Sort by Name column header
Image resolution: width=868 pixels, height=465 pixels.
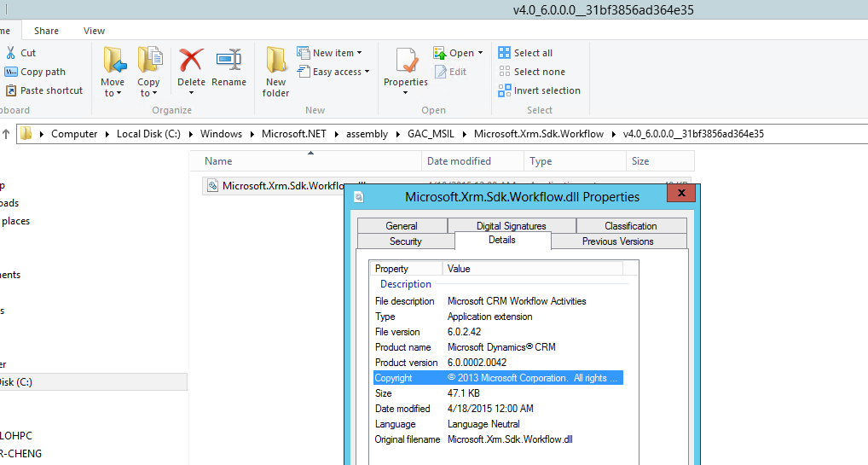(x=306, y=161)
